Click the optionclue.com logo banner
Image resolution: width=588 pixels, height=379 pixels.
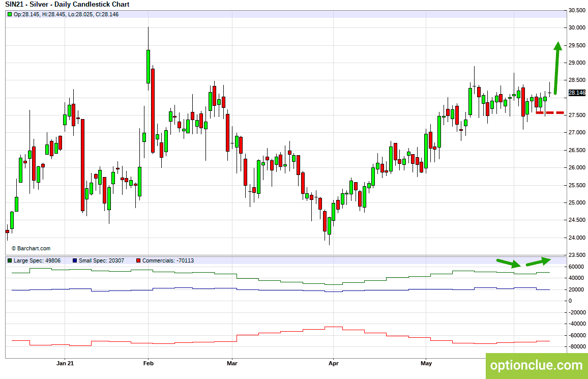click(x=537, y=366)
